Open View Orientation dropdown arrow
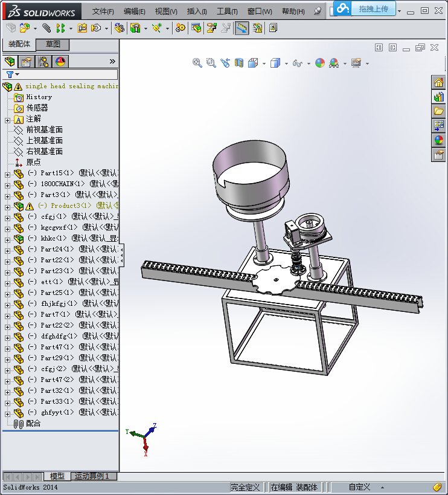 (x=264, y=63)
